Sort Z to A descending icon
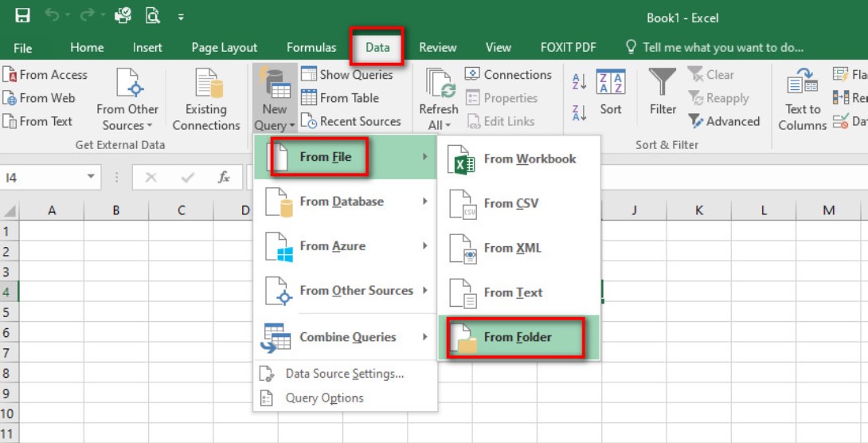868x443 pixels. 580,112
